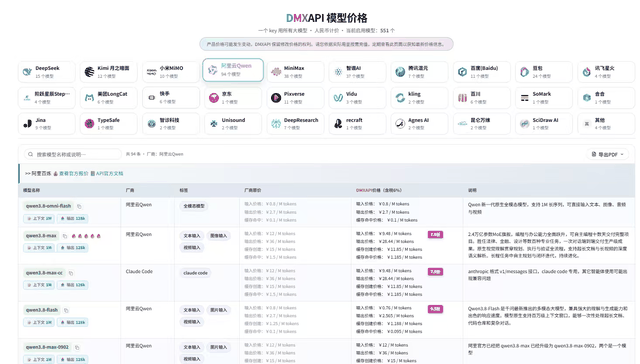
Task: Click the recraft logo icon
Action: [x=338, y=124]
